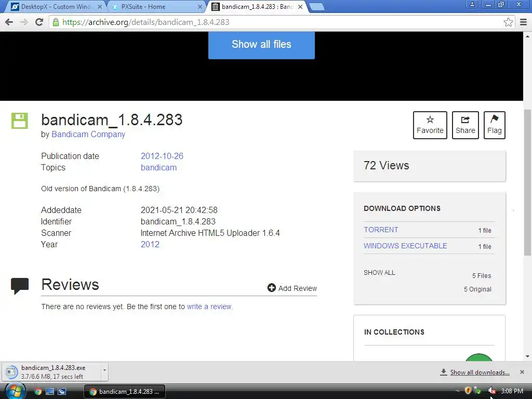
Task: Open the Share options button
Action: (x=465, y=125)
